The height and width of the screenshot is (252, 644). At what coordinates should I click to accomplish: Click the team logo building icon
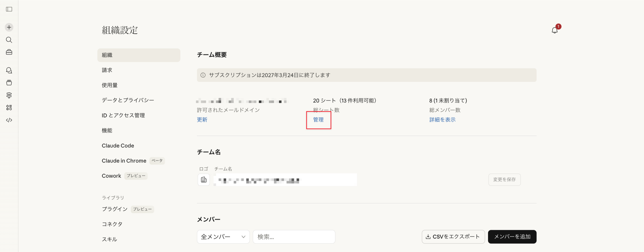[204, 180]
